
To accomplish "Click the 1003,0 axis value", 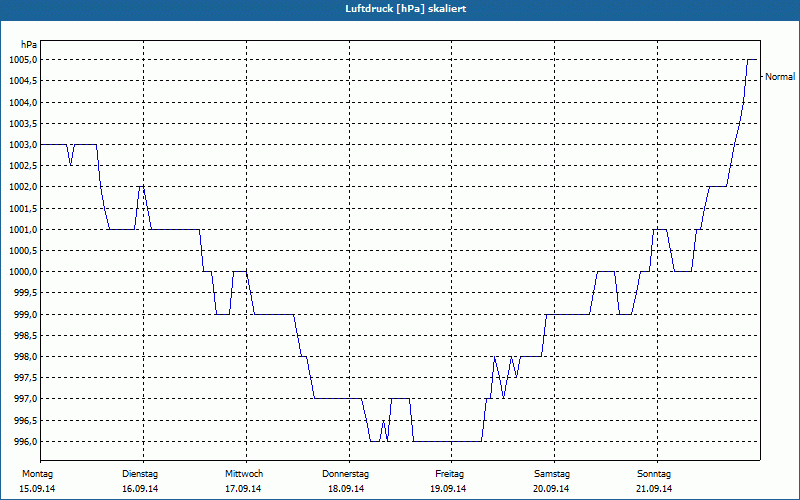I will (22, 145).
